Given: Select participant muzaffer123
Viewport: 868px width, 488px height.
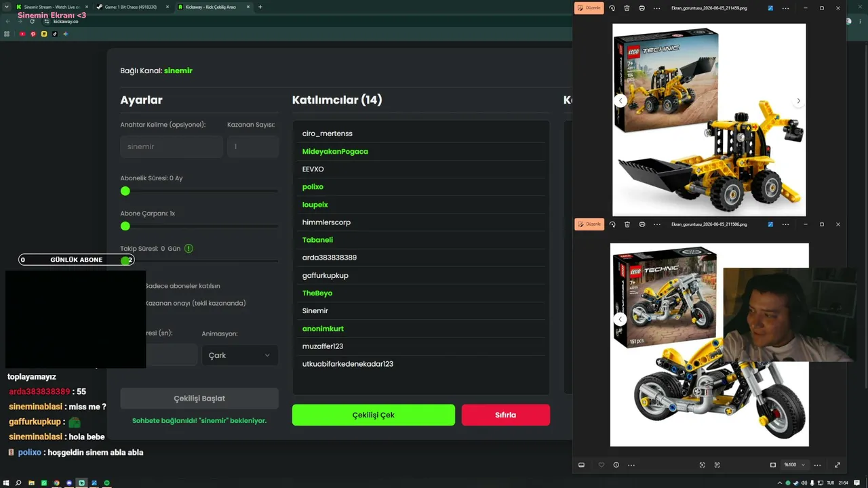Looking at the screenshot, I should tap(421, 346).
